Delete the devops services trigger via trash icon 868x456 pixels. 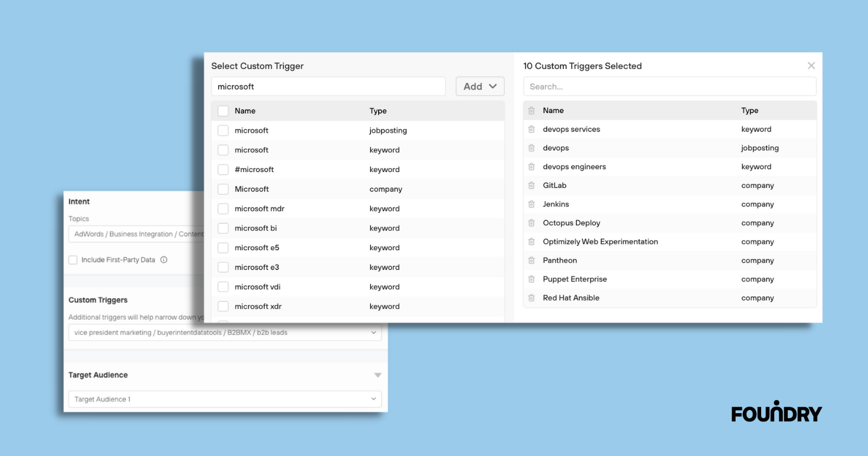click(532, 129)
